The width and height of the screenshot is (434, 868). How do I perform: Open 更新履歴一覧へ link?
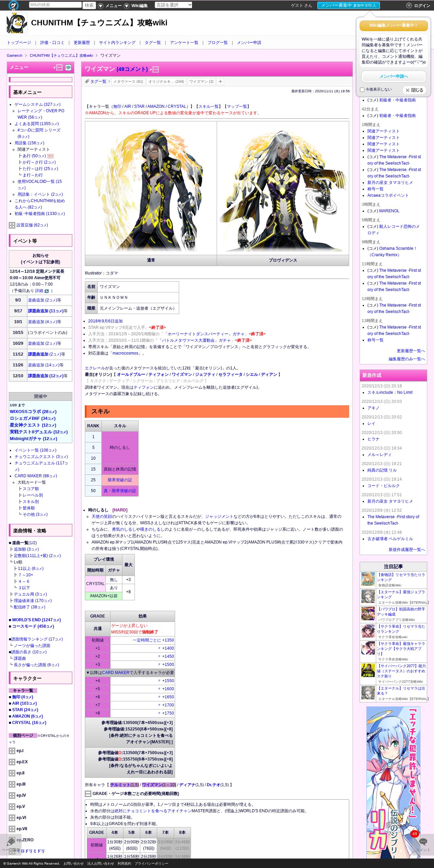411,351
